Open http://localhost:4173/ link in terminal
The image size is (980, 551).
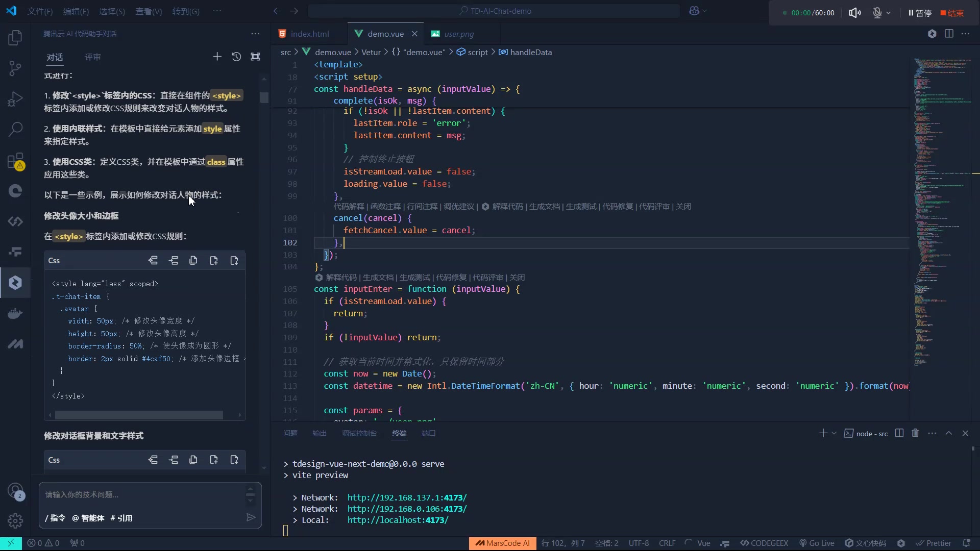(x=398, y=520)
